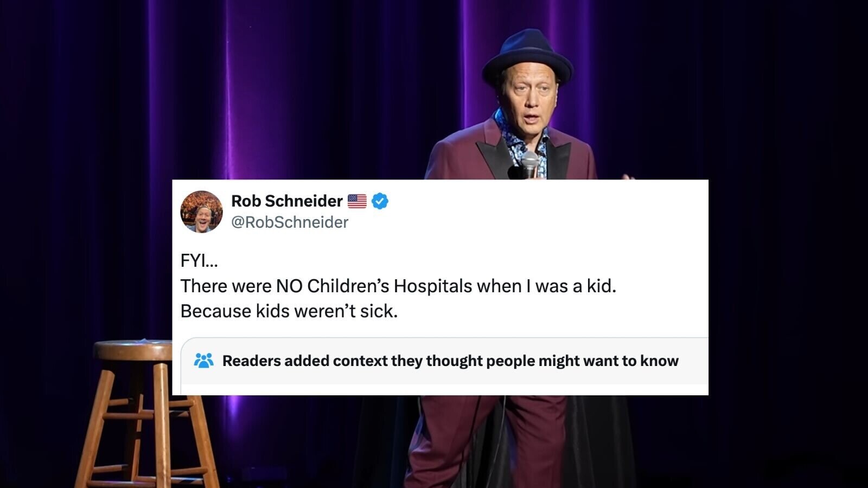Click the "Because kids weren't sick." line

click(x=289, y=311)
